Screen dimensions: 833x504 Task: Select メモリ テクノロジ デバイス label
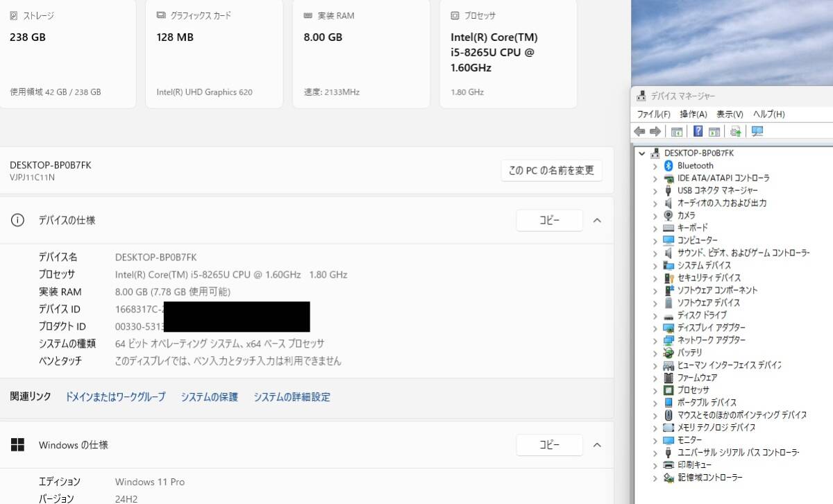(x=716, y=428)
